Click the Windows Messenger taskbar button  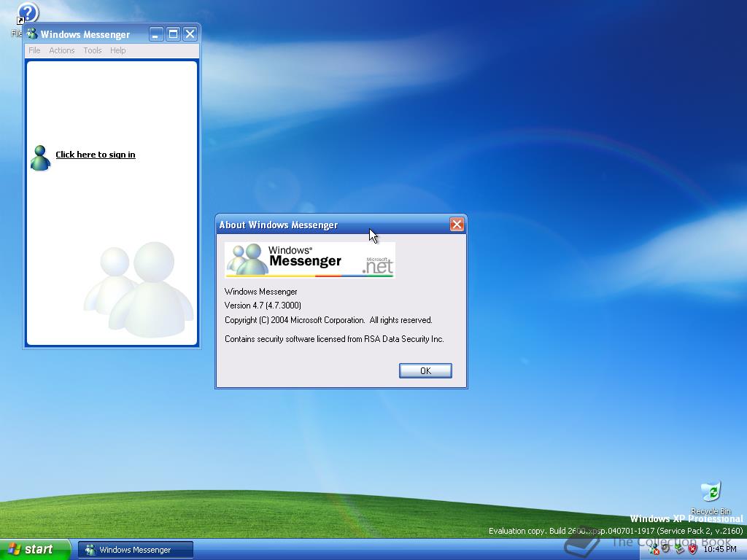[x=135, y=550]
